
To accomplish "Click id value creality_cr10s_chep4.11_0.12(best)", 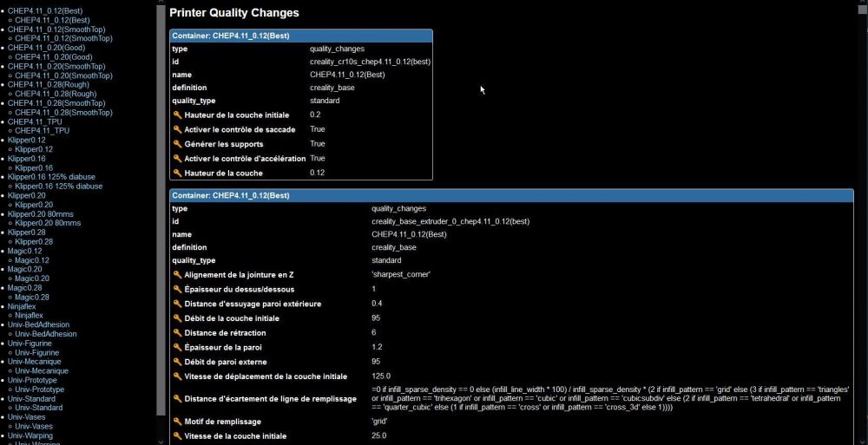I will 370,62.
